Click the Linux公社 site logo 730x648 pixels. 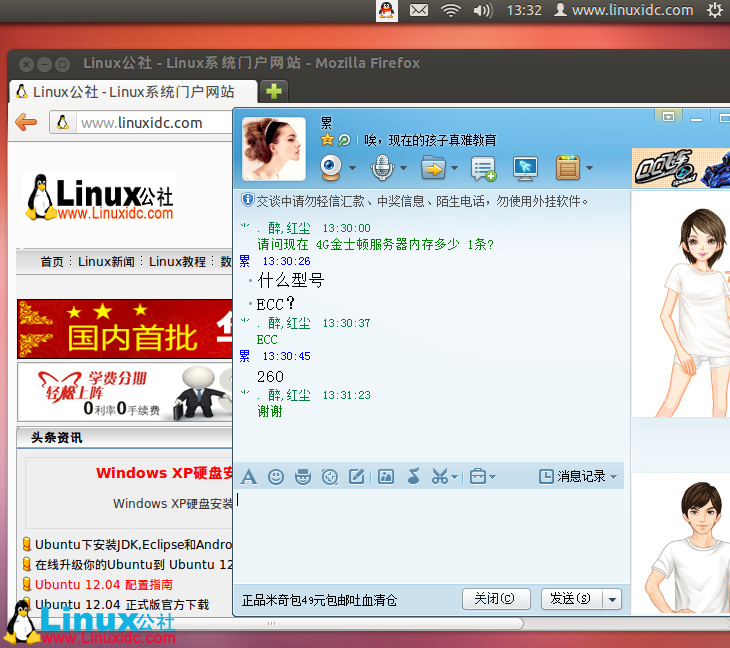[x=100, y=198]
